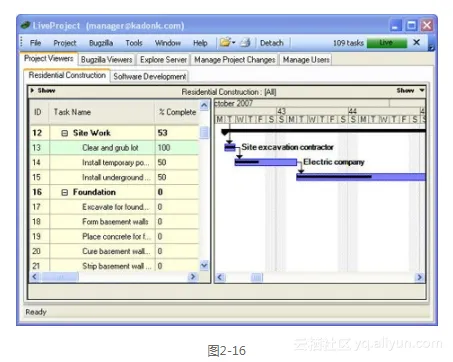Open the Help menu

tap(200, 43)
